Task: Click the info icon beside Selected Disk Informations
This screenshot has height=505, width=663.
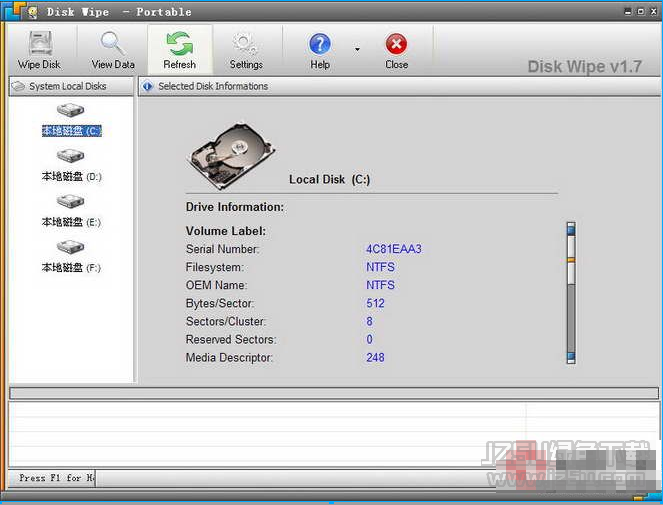Action: pos(148,86)
